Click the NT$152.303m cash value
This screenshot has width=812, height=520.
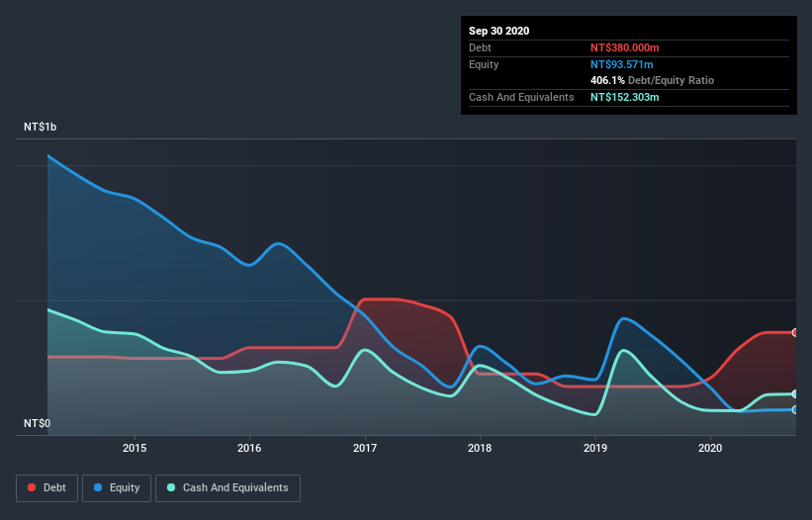[x=624, y=97]
